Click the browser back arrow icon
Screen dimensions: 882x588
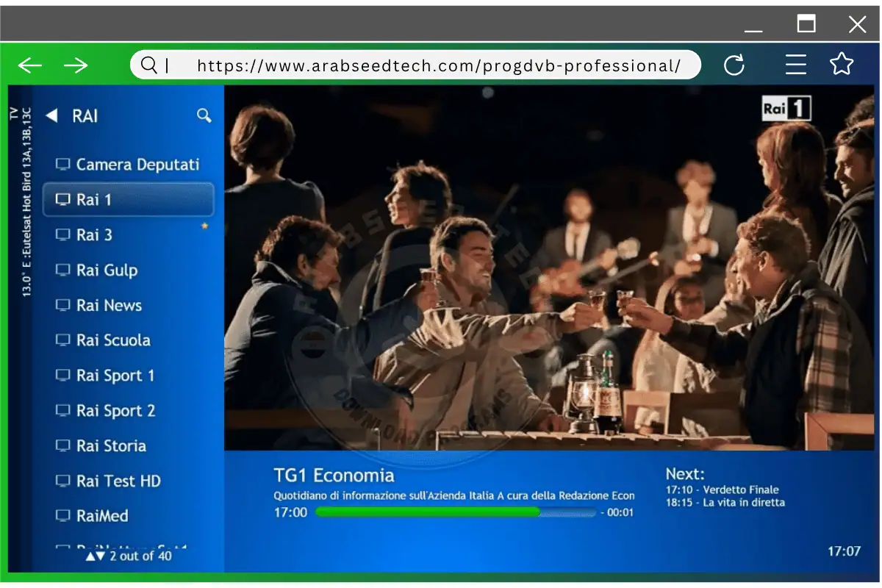(x=30, y=65)
